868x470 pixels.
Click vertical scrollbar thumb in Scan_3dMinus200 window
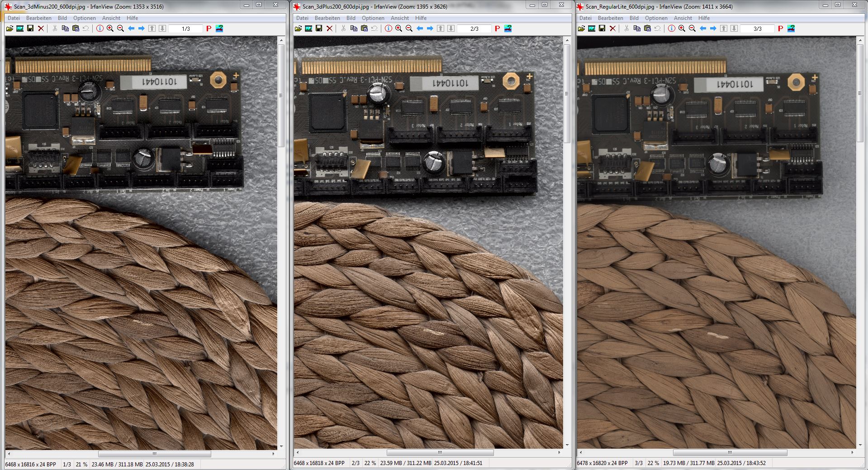click(x=281, y=96)
